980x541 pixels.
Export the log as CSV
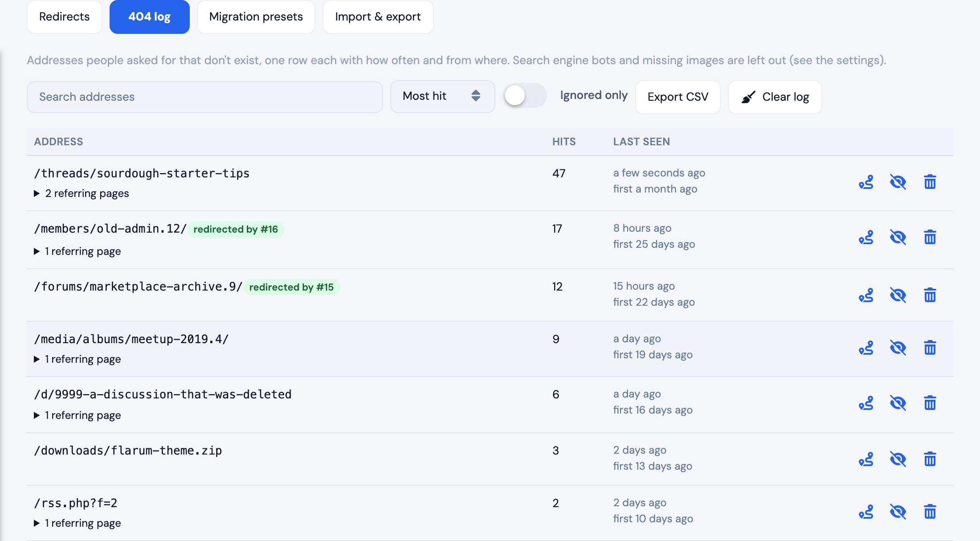tap(678, 97)
